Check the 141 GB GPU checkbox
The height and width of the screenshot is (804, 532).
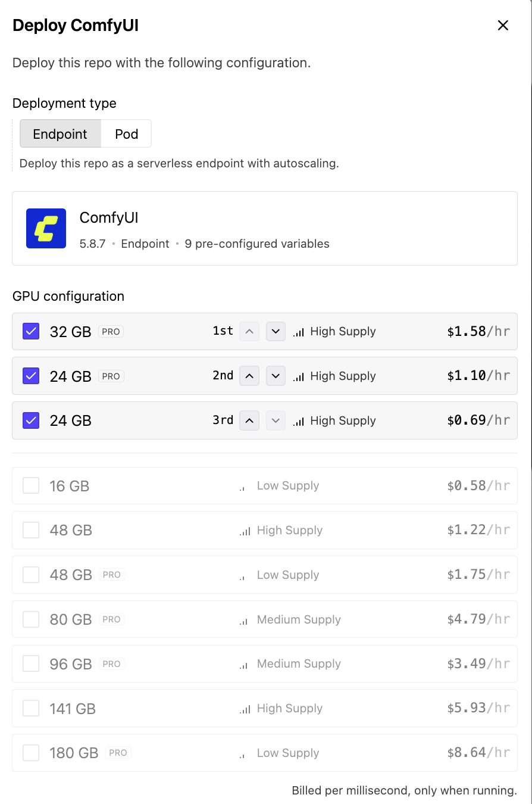[x=31, y=708]
